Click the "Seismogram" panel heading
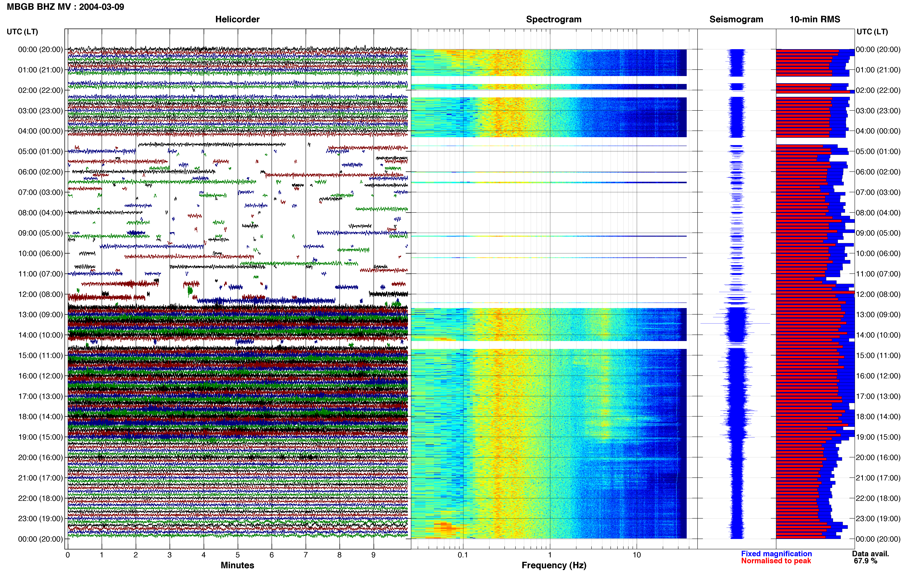The height and width of the screenshot is (578, 924). click(736, 19)
